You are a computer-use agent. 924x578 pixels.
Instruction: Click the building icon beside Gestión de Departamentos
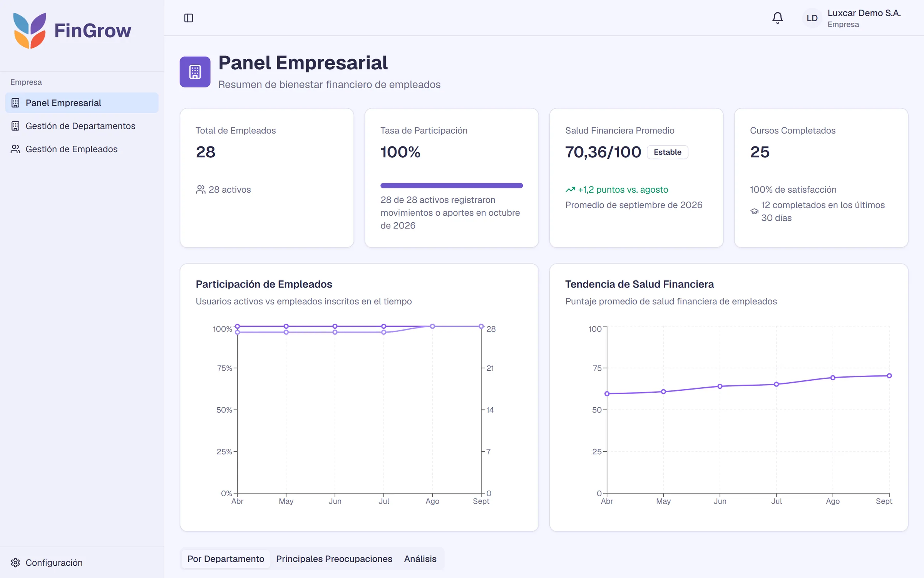click(x=15, y=126)
